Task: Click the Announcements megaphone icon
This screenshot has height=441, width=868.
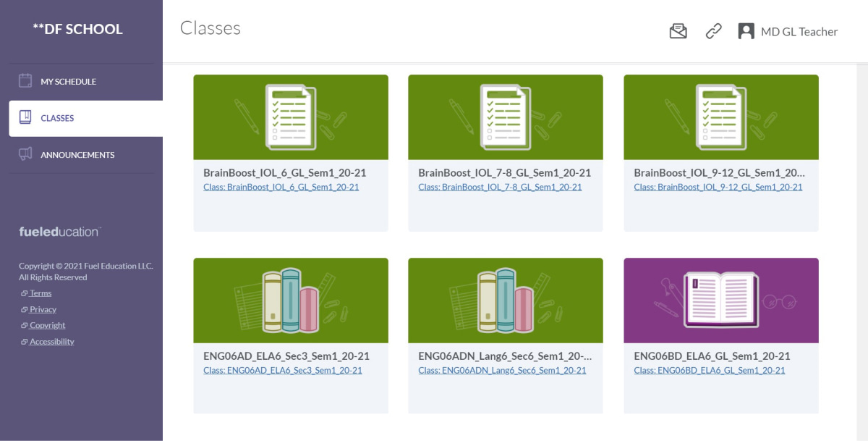Action: pos(25,154)
